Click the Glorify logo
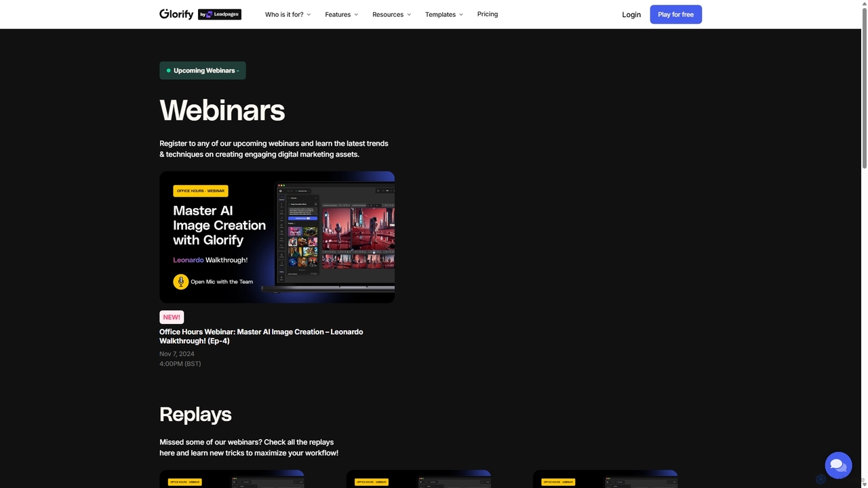This screenshot has height=488, width=868. pyautogui.click(x=176, y=14)
